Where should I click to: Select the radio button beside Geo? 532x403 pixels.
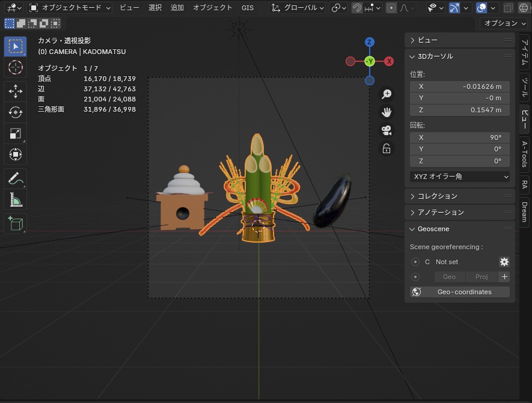[x=415, y=277]
